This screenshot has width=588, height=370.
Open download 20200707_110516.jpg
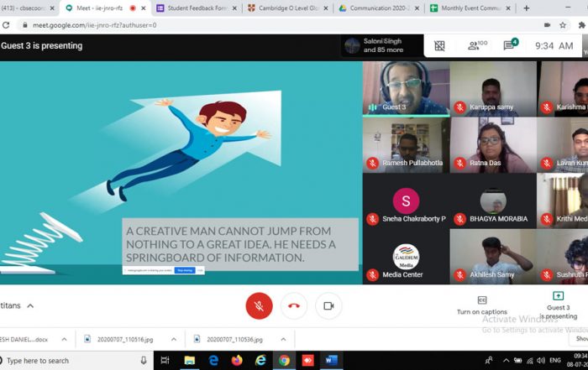(x=125, y=339)
